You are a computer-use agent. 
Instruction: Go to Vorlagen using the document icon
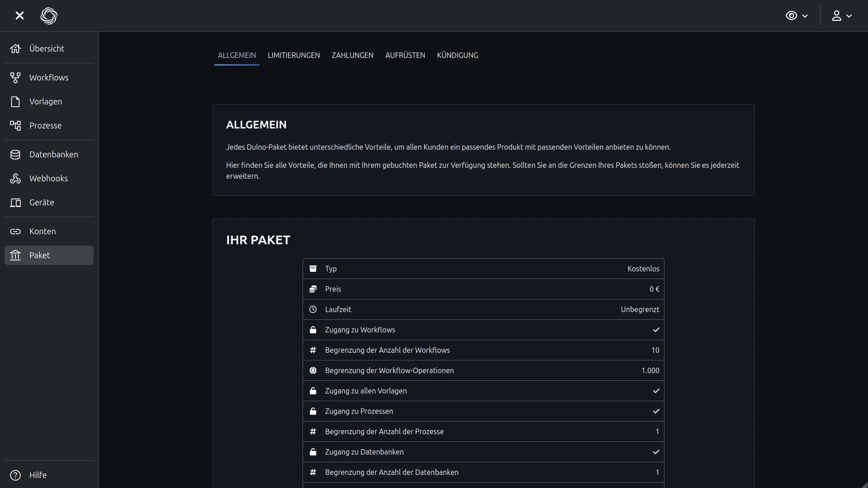click(x=15, y=102)
